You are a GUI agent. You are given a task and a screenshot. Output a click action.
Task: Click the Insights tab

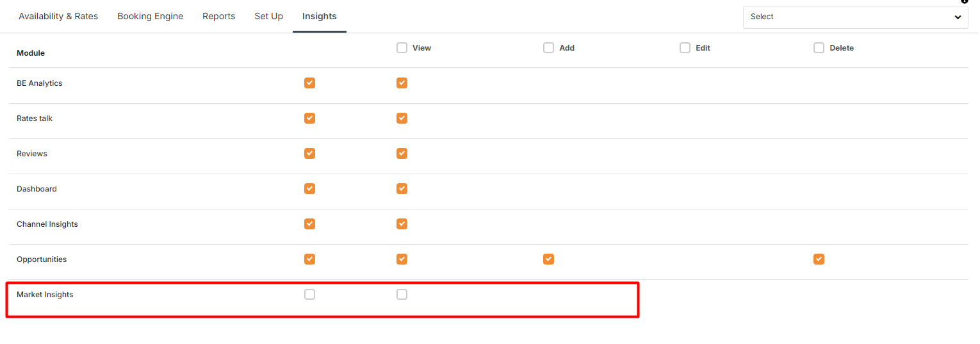pyautogui.click(x=319, y=17)
